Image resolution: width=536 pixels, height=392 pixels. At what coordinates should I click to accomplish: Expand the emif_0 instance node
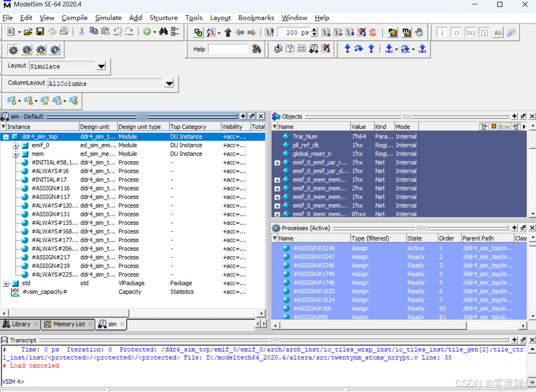[x=16, y=145]
